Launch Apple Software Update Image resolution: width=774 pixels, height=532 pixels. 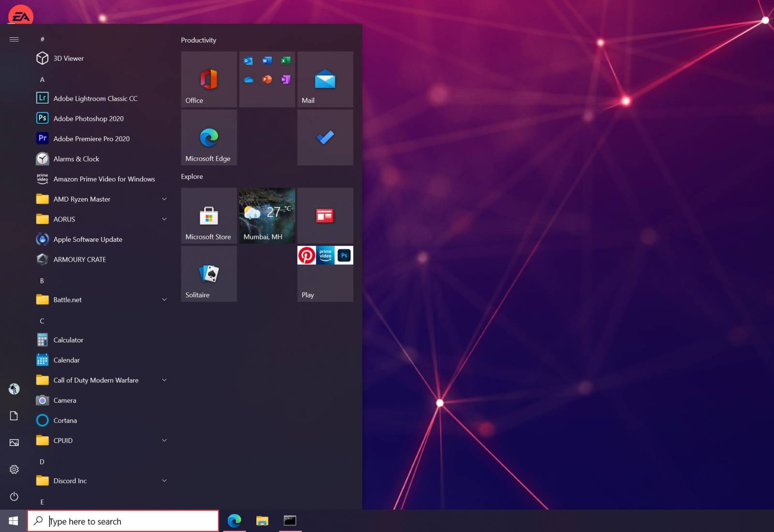[102, 239]
